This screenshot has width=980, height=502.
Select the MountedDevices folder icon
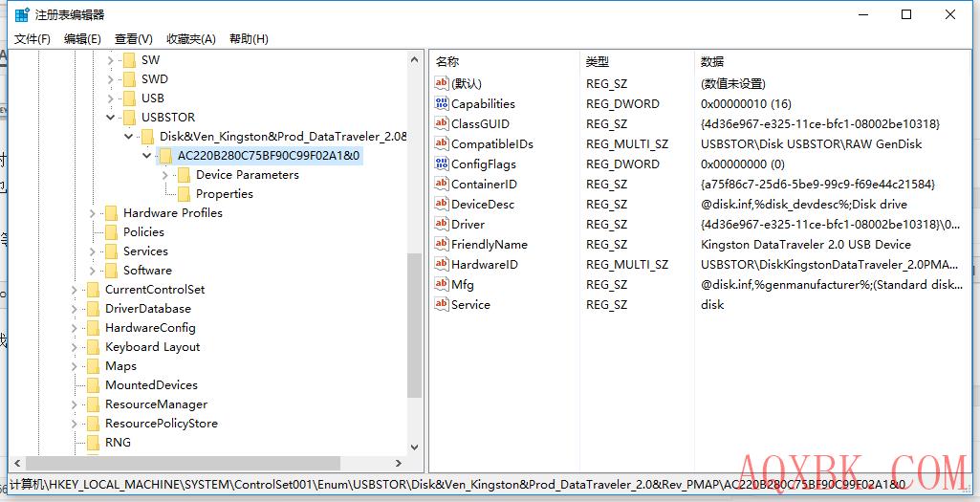click(93, 385)
